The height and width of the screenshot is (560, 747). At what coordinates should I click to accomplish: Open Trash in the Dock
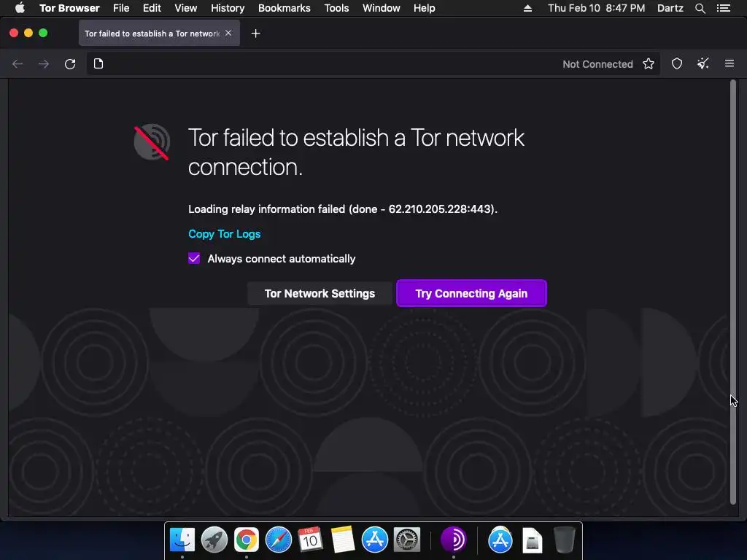tap(564, 540)
